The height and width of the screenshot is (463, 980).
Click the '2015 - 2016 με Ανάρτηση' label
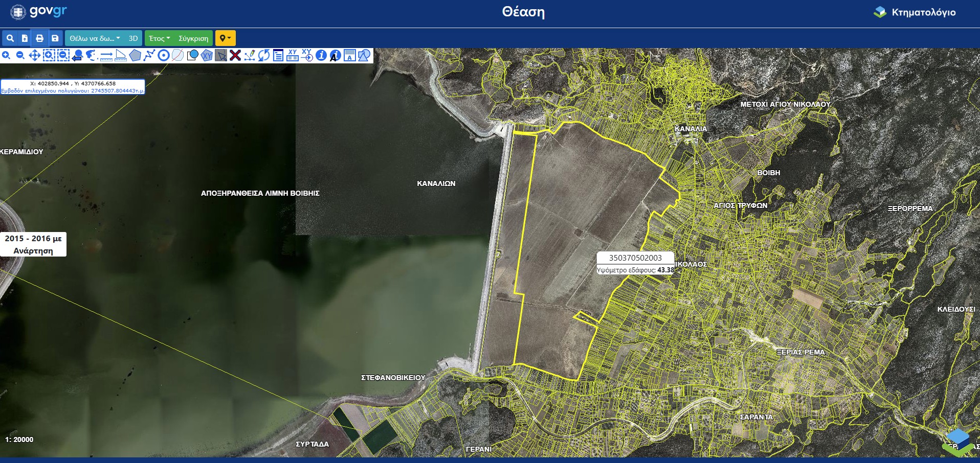tap(33, 244)
